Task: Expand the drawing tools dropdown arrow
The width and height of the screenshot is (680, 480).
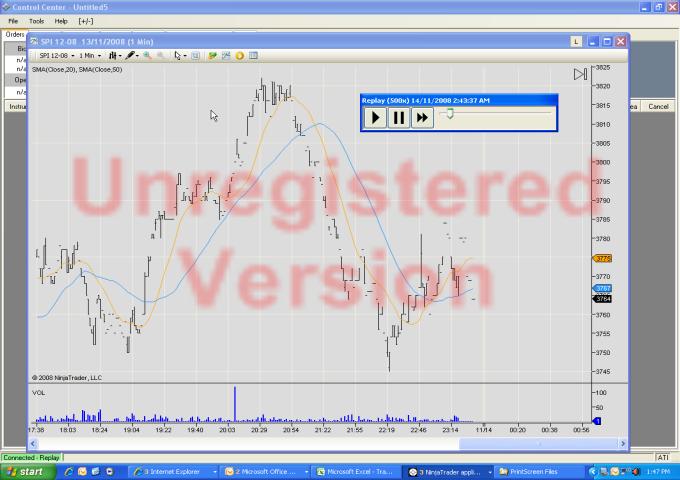Action: pyautogui.click(x=137, y=56)
